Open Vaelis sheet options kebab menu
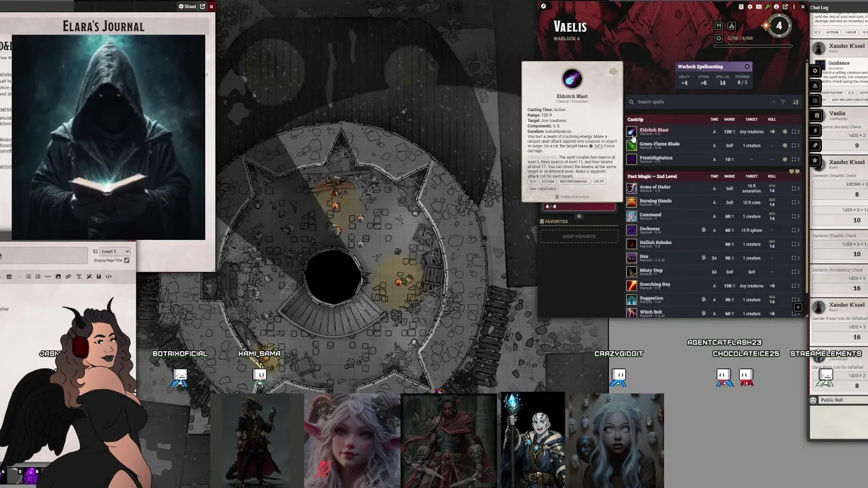Image resolution: width=868 pixels, height=488 pixels. click(x=794, y=7)
